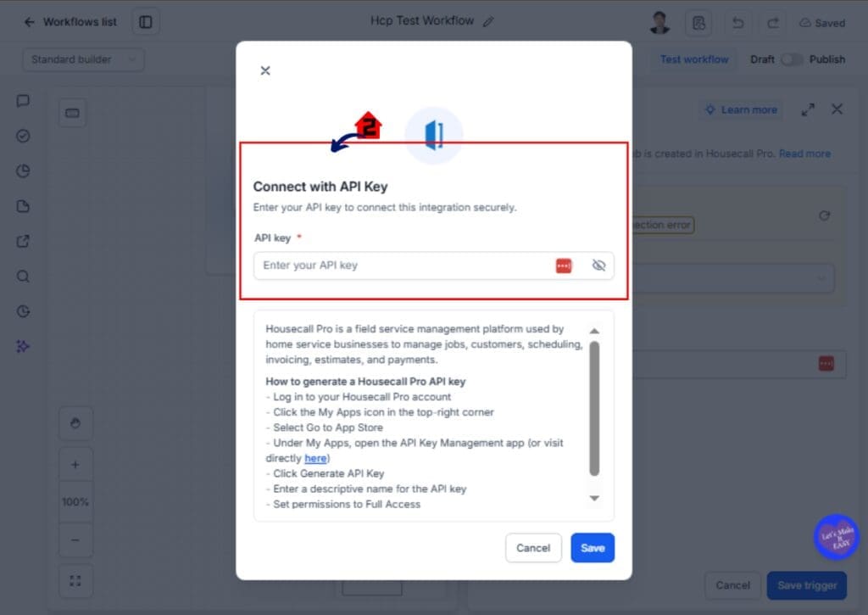
Task: Undo the last workflow action
Action: 737,23
